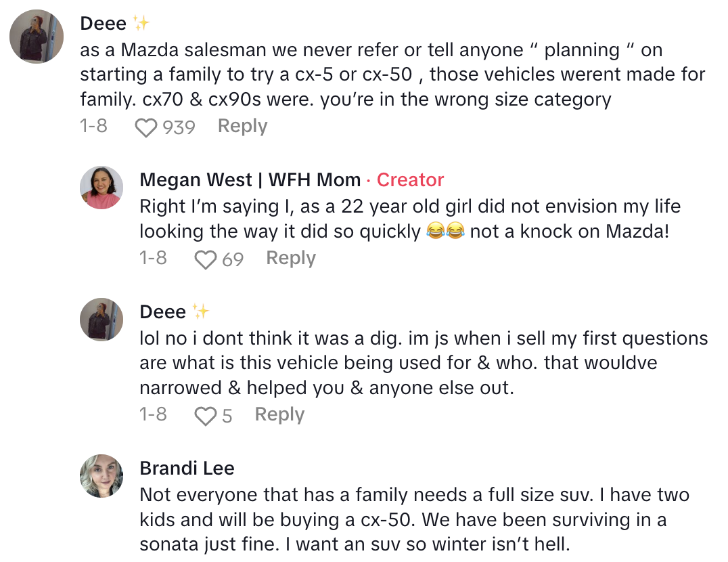Reply to Deee's 'lol no' comment
The image size is (728, 562).
(279, 415)
